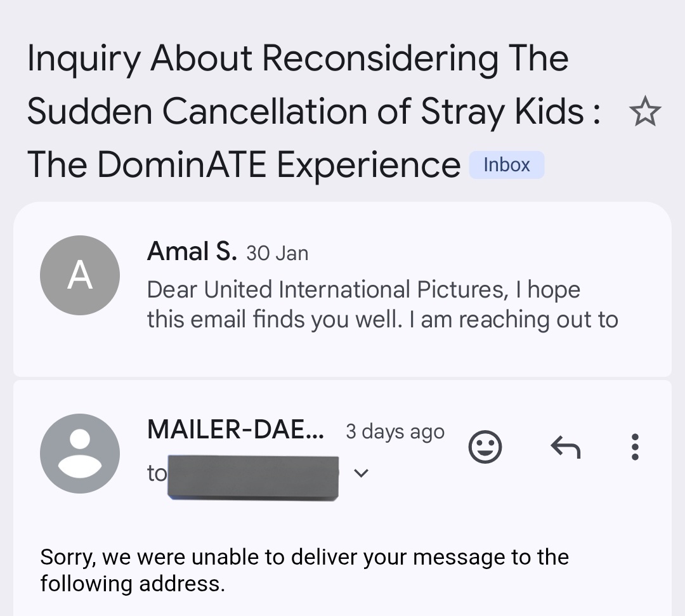Viewport: 685px width, 616px height.
Task: Select the 'following address.' text line
Action: click(x=133, y=584)
